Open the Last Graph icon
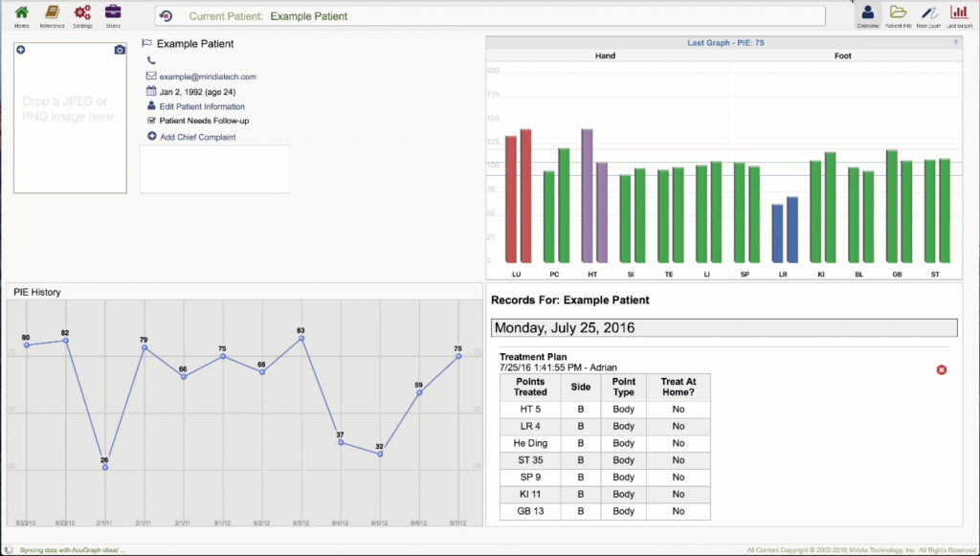Viewport: 980px width, 556px height. pos(959,16)
